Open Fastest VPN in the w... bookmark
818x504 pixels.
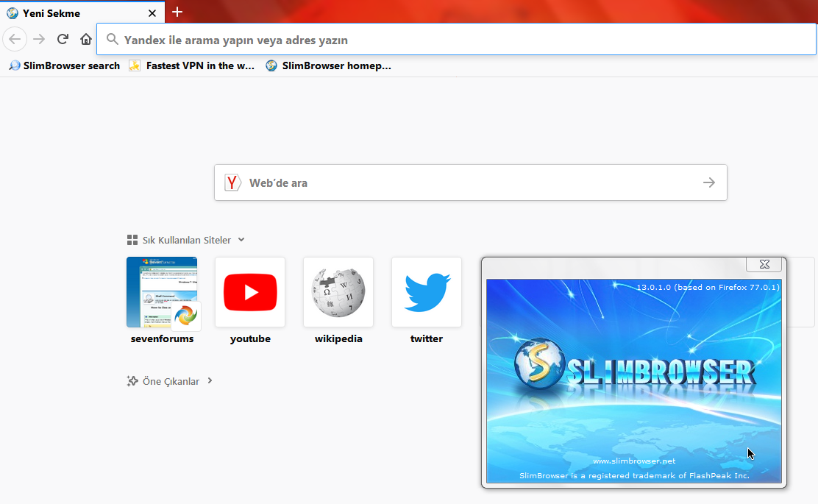pyautogui.click(x=192, y=65)
